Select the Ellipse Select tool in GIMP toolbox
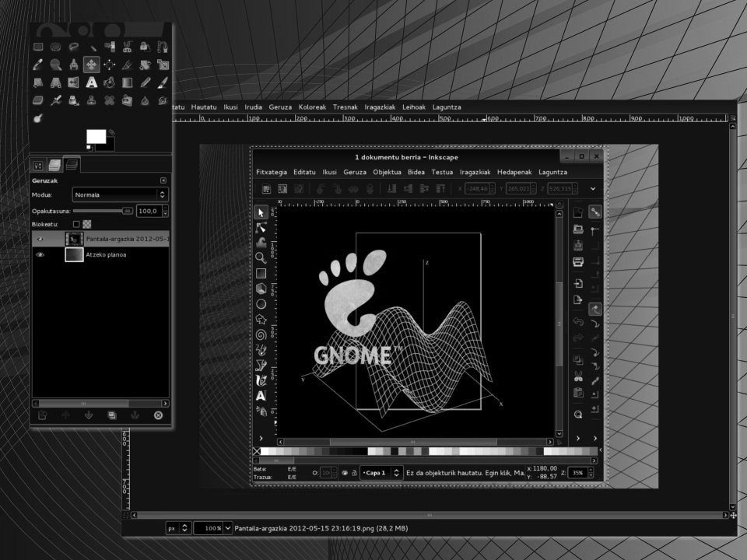The height and width of the screenshot is (560, 747). [x=56, y=47]
